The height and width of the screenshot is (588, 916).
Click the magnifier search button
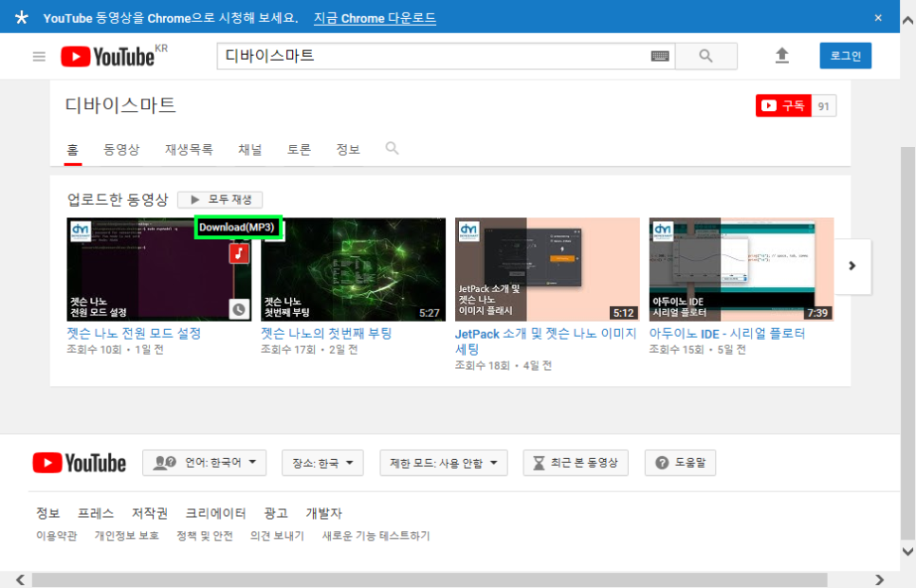coord(705,56)
